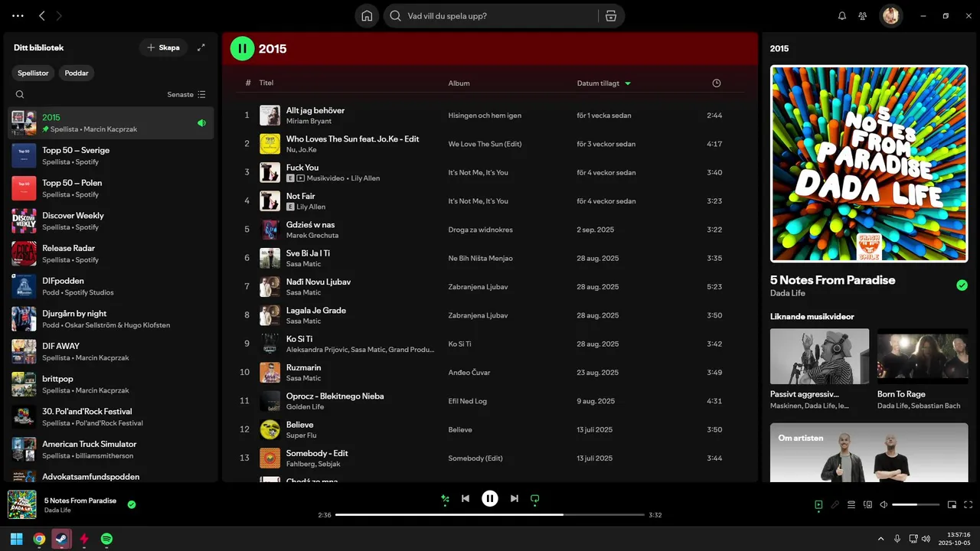
Task: Open Topp 50 – Polen playlist
Action: 111,188
